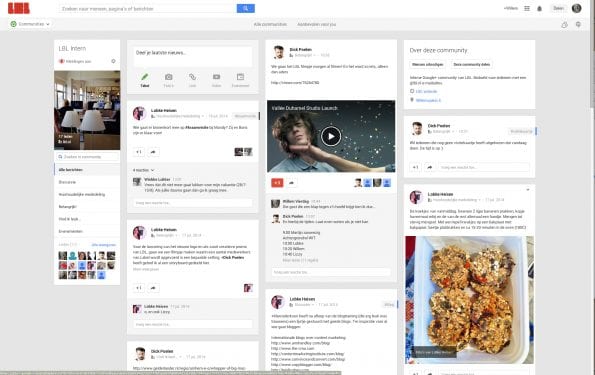This screenshot has height=375, width=595.
Task: Click the blue search button
Action: tap(246, 8)
